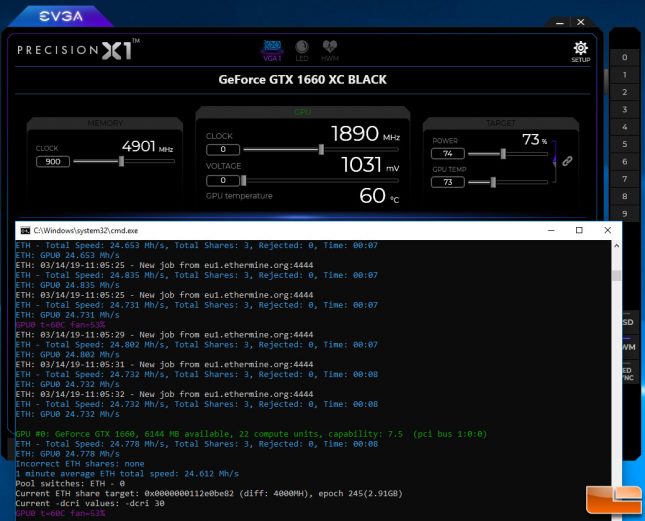Click the power target field 74
This screenshot has width=645, height=521.
tap(448, 153)
